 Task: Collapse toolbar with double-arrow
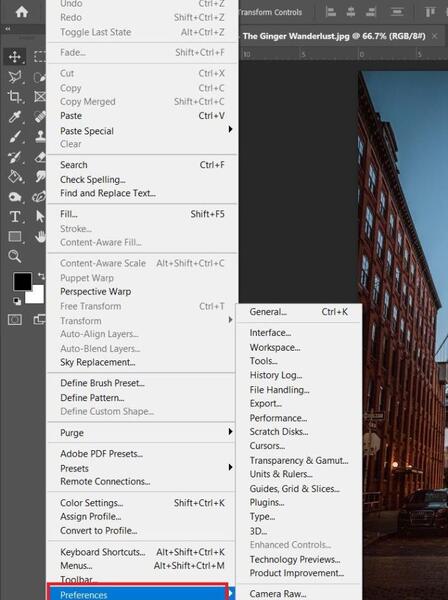[x=8, y=28]
